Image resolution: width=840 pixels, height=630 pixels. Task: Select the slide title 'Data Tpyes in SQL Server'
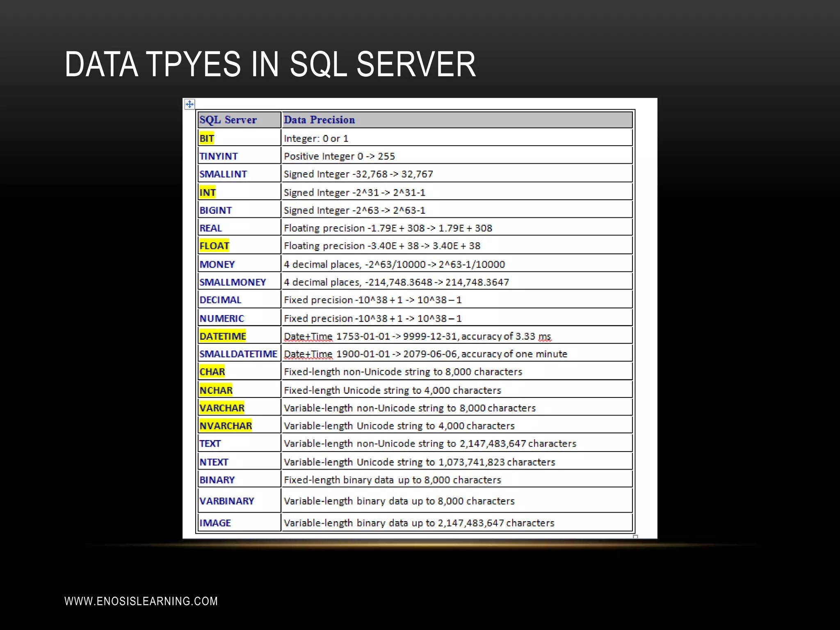270,64
